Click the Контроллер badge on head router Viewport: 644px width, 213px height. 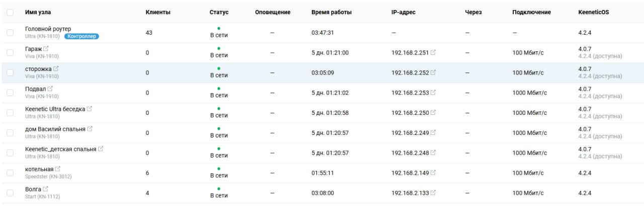(x=82, y=36)
